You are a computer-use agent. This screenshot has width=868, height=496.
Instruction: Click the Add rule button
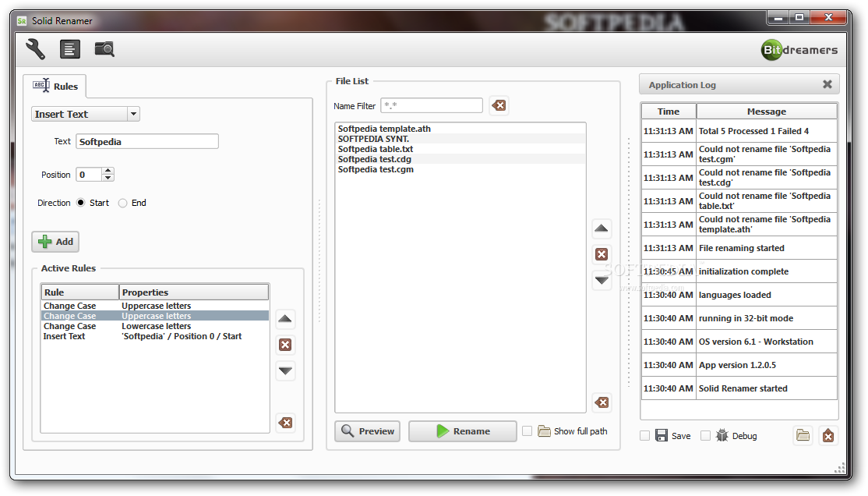[55, 242]
